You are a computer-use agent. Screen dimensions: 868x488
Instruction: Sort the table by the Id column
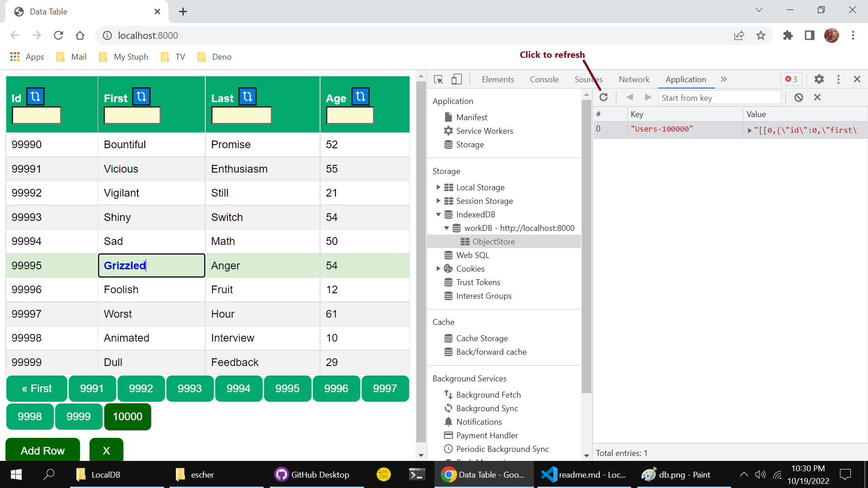(35, 97)
